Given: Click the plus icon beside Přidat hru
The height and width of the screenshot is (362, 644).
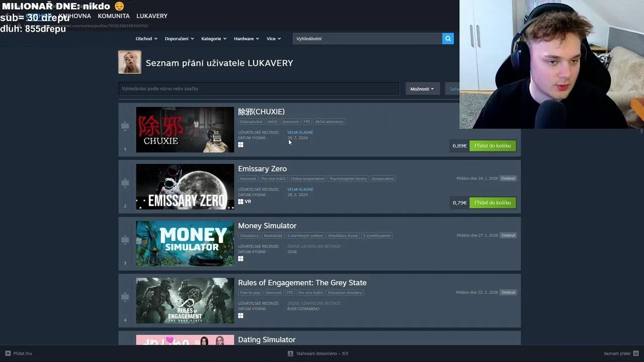Looking at the screenshot, I should click(8, 353).
